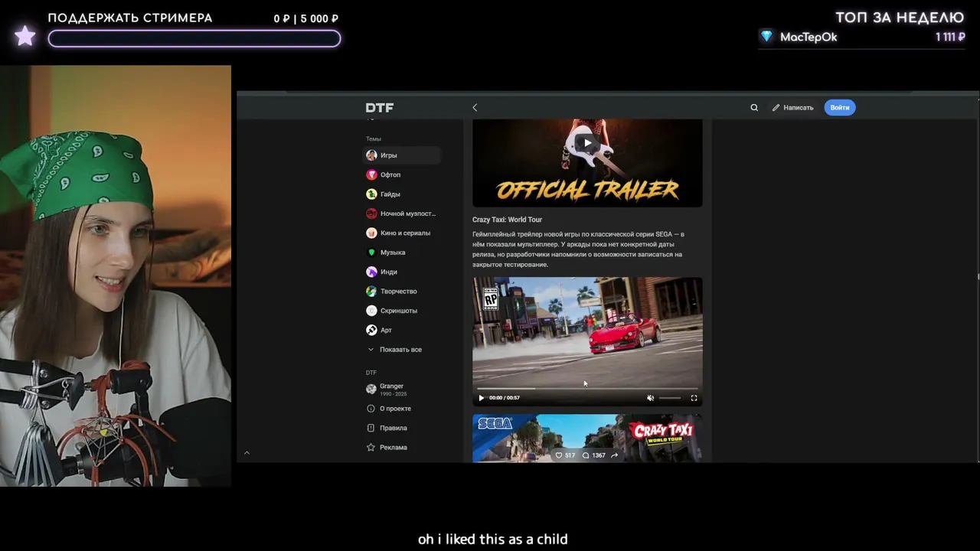Image resolution: width=980 pixels, height=551 pixels.
Task: Share the post with arrow icon
Action: click(x=614, y=455)
